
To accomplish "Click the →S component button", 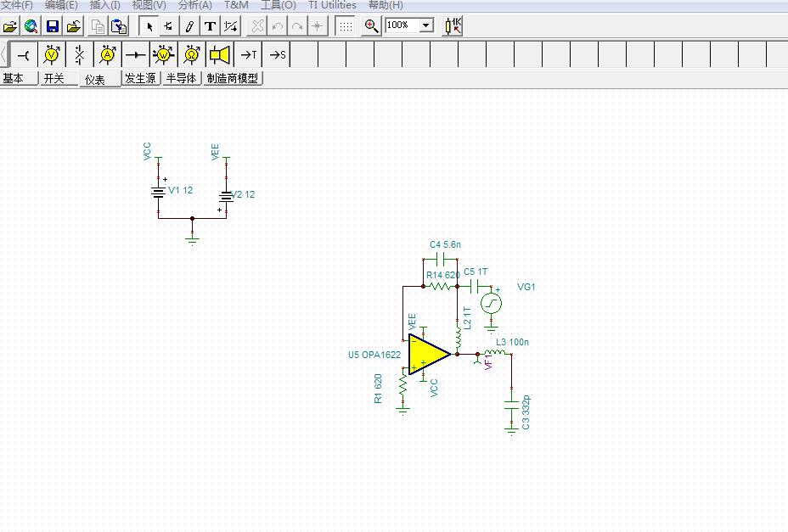I will (277, 55).
